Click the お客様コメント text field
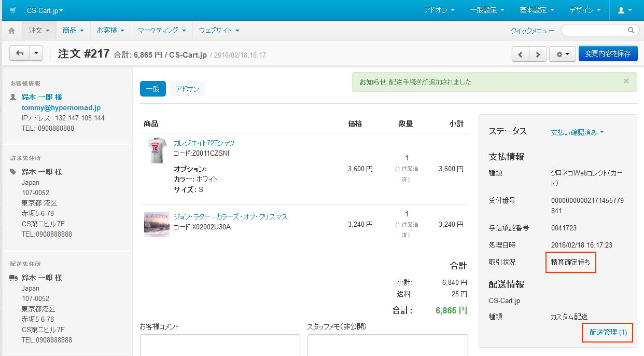 pos(220,348)
